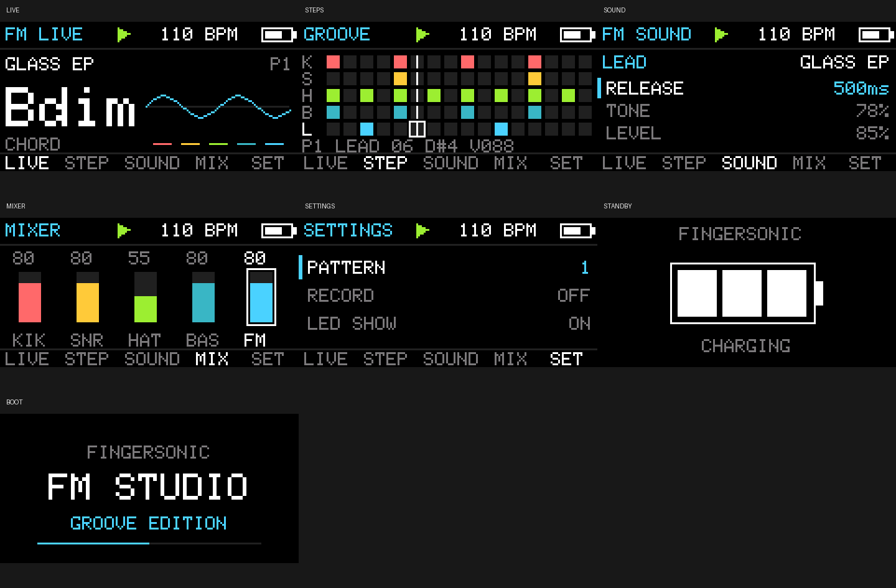Toggle the RECORD setting showing OFF
Image resolution: width=896 pixels, height=588 pixels.
[448, 296]
